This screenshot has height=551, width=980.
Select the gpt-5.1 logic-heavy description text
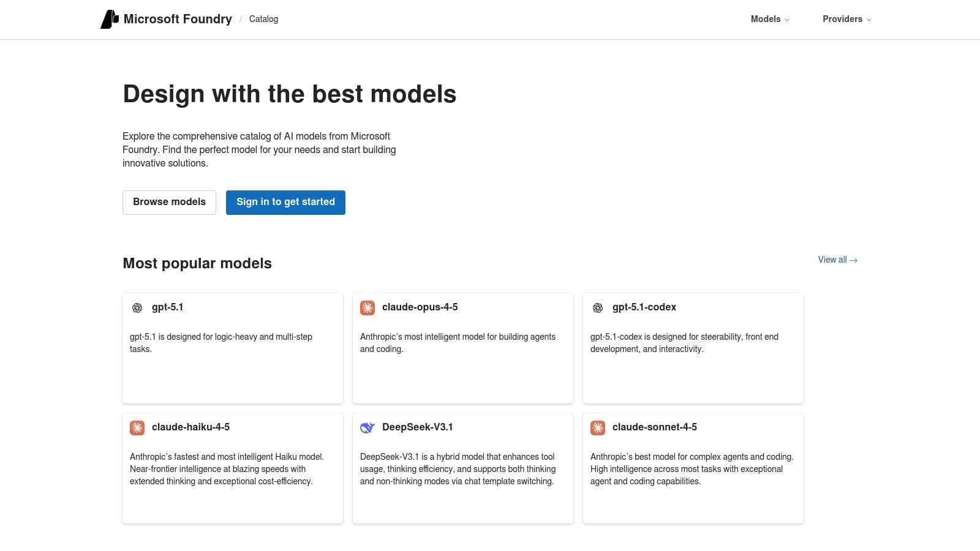(221, 343)
